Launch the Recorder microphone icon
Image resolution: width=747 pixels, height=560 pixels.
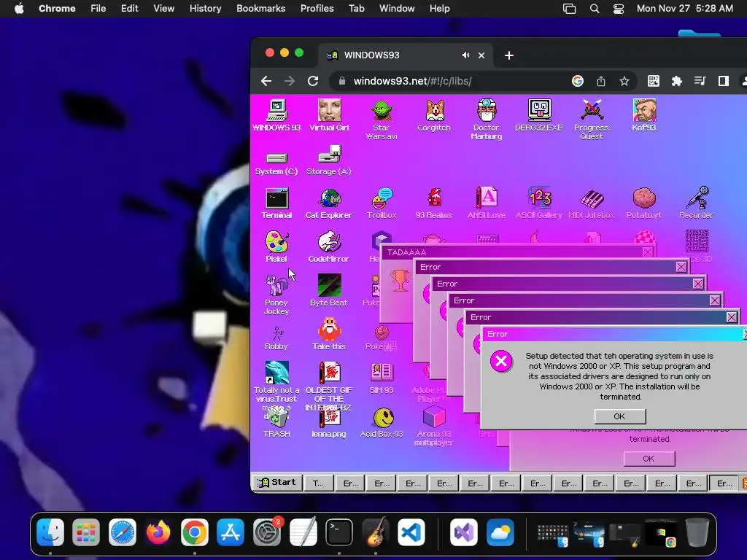(x=697, y=203)
